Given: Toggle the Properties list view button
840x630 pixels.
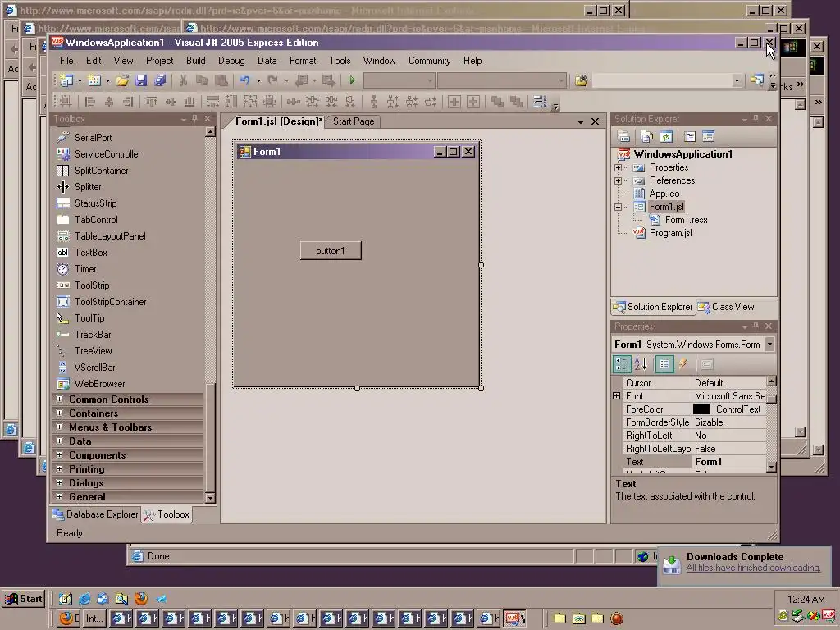Looking at the screenshot, I should click(664, 364).
